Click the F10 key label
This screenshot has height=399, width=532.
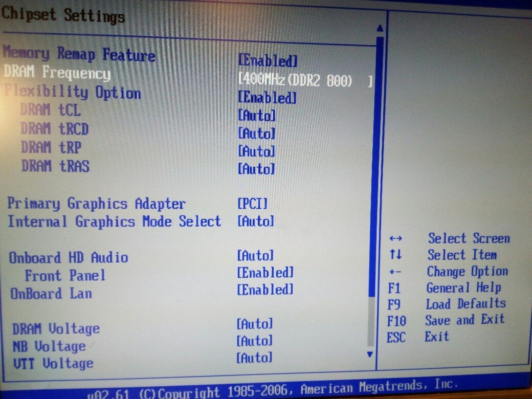[x=396, y=321]
